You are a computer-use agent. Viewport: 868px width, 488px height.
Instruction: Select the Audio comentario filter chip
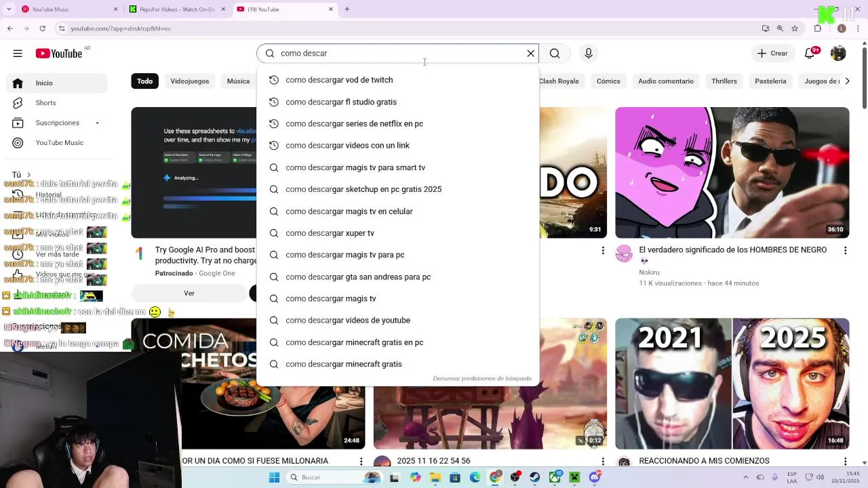pos(666,81)
